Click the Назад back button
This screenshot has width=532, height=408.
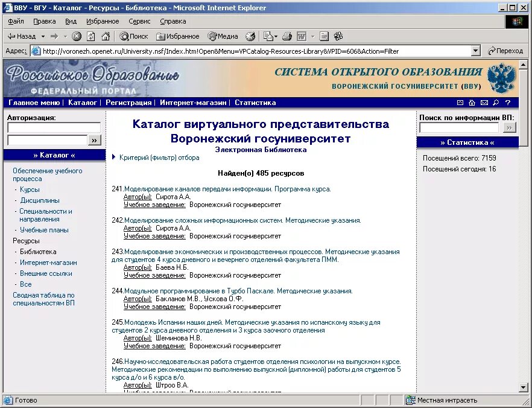pos(21,36)
